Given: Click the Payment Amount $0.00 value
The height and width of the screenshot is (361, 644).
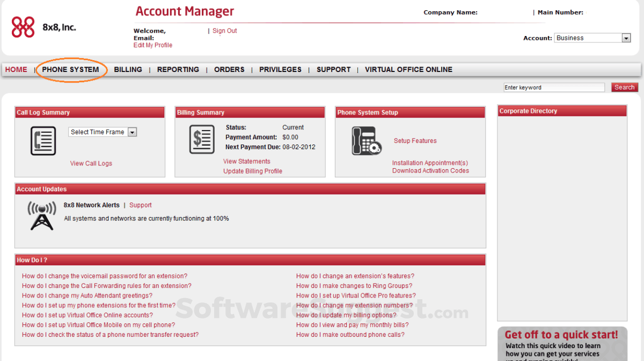Looking at the screenshot, I should pyautogui.click(x=290, y=138).
